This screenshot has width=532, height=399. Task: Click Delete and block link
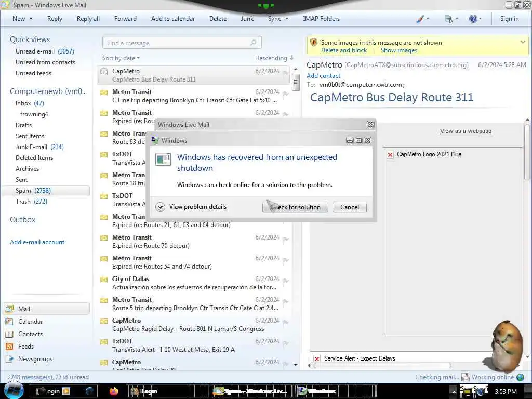(344, 50)
